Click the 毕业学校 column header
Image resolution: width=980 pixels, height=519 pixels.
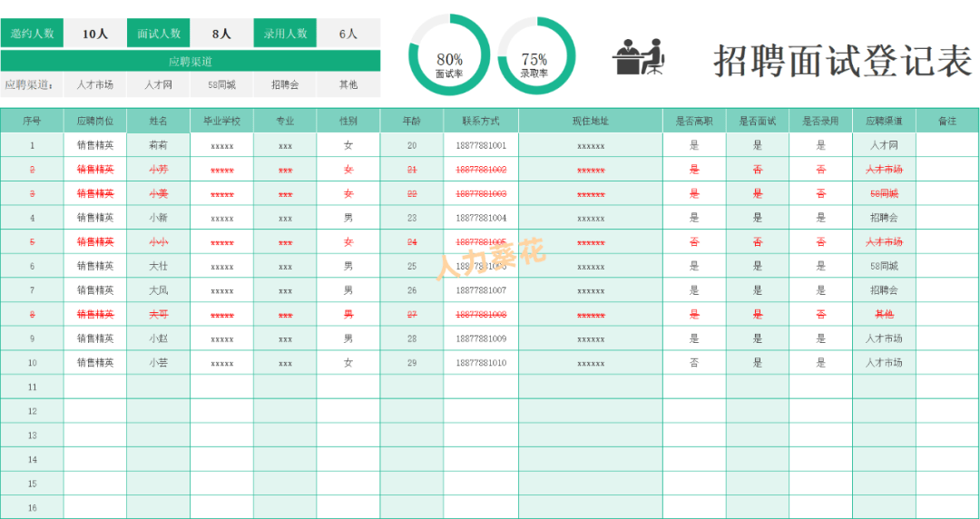pos(222,122)
